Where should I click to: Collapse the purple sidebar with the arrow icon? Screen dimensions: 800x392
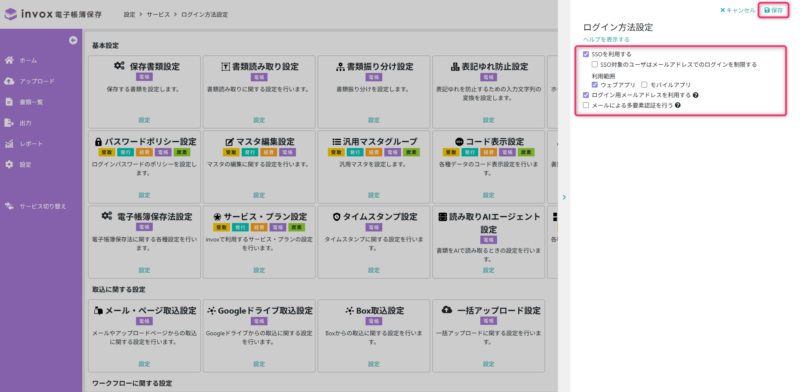click(73, 40)
